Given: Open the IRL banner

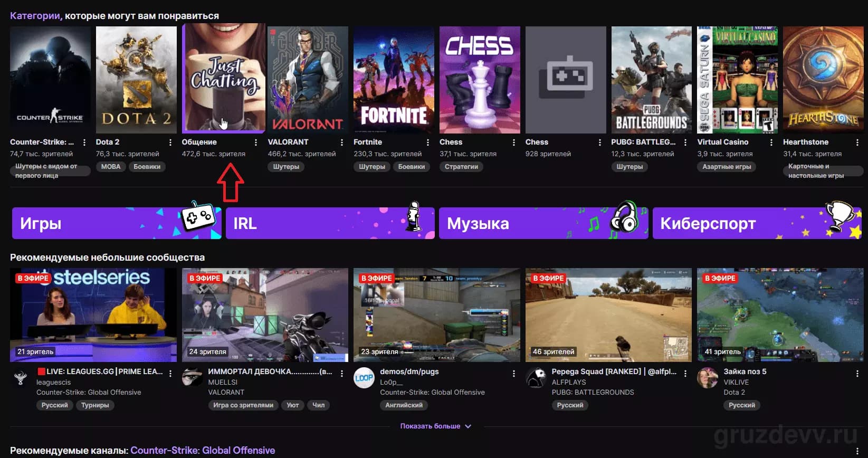Looking at the screenshot, I should (x=330, y=223).
